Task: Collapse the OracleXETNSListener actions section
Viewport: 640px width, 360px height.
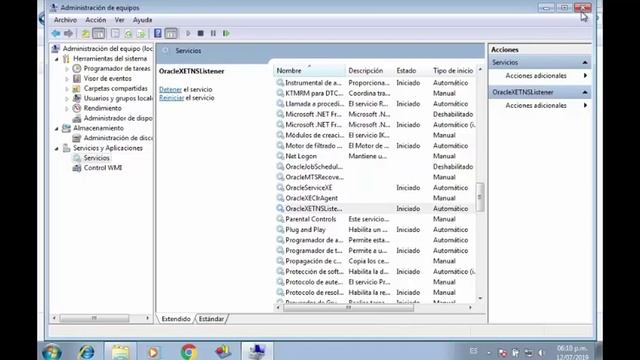Action: 584,92
